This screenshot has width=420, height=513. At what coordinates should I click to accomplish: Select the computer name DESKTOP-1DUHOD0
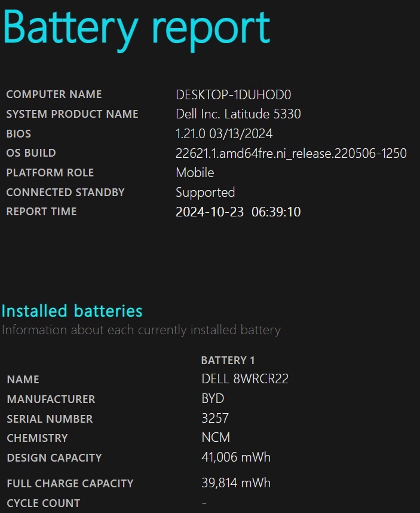point(234,94)
